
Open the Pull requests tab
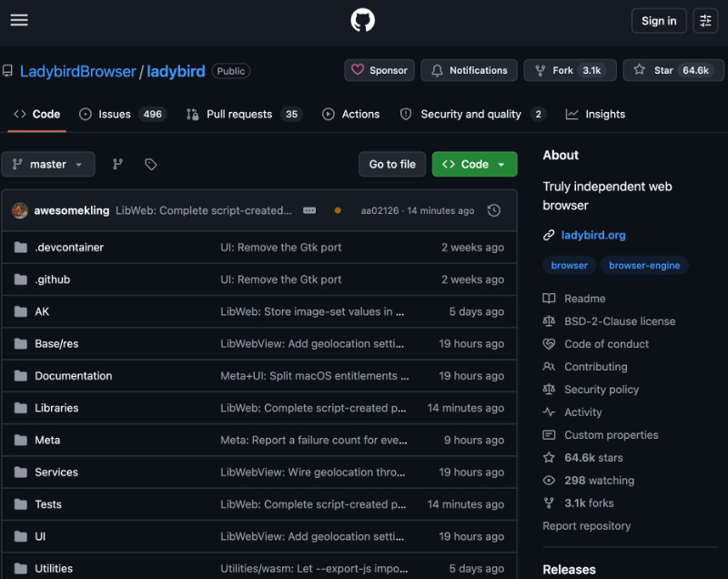(x=244, y=114)
